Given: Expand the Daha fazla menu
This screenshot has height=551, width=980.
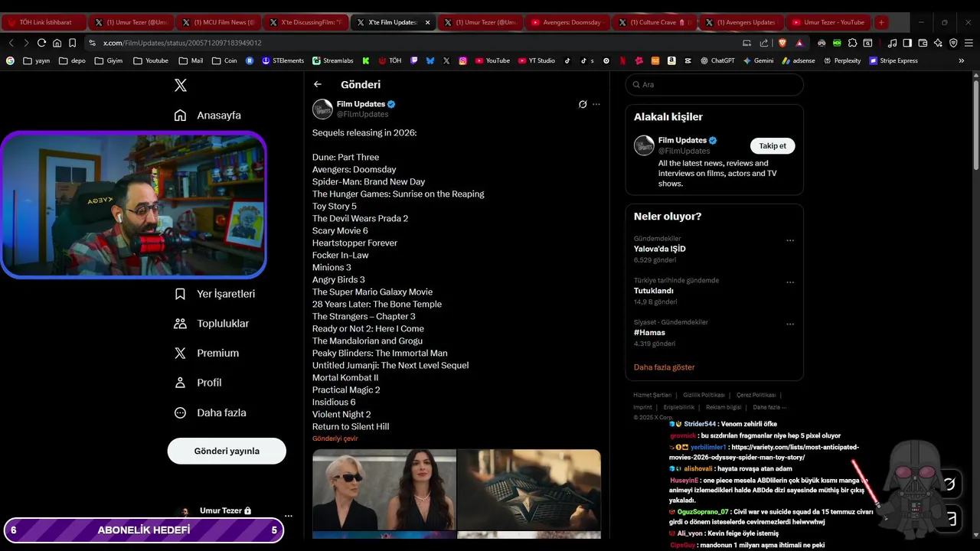Looking at the screenshot, I should [x=210, y=412].
